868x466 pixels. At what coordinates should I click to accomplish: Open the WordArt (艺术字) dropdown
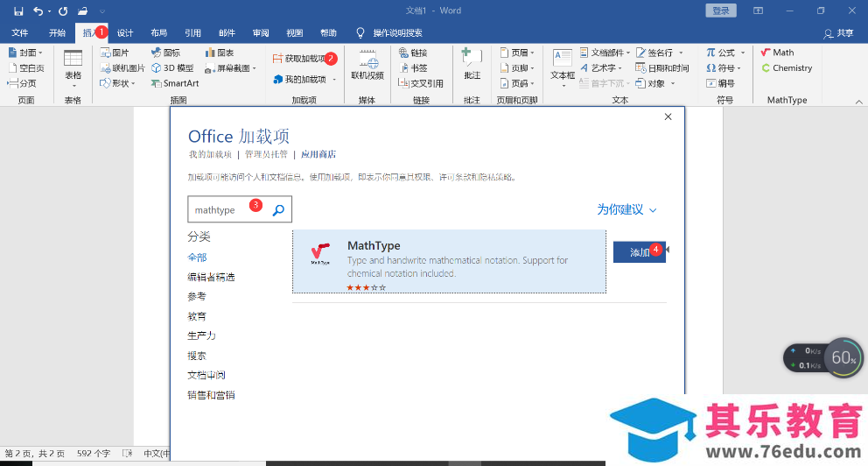600,68
